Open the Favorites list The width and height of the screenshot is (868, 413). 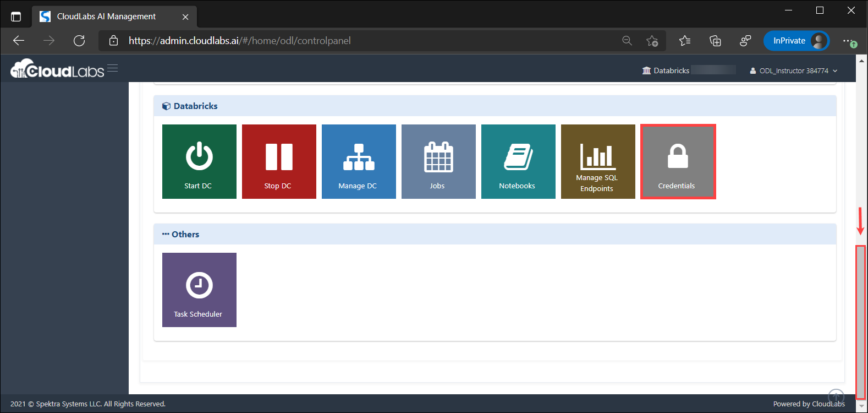[685, 41]
